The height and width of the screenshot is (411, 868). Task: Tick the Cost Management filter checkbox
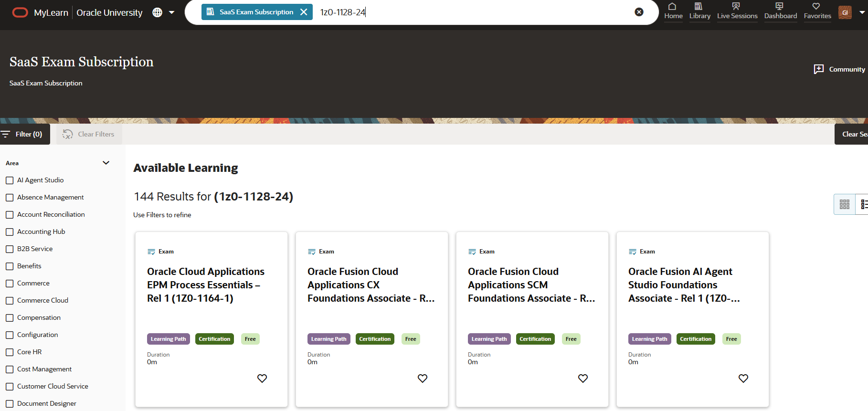pos(10,369)
